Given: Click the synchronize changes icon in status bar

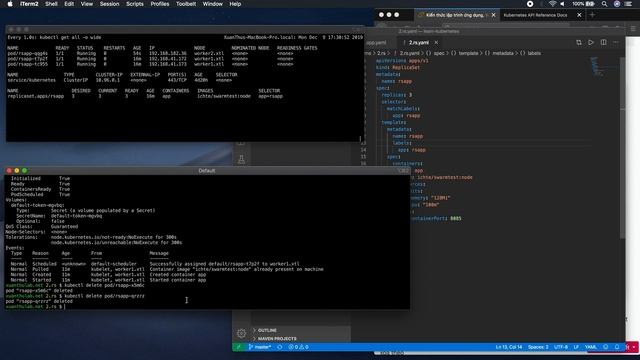Looking at the screenshot, I should pyautogui.click(x=280, y=347).
